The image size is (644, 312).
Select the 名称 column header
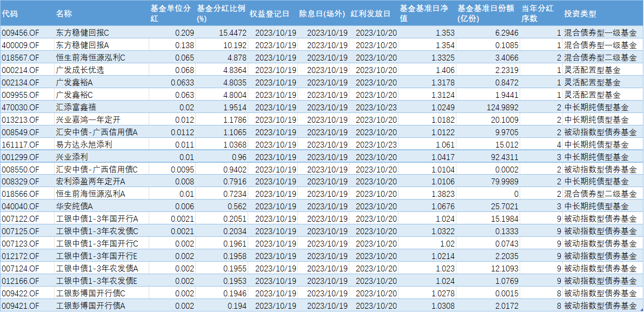(x=64, y=14)
